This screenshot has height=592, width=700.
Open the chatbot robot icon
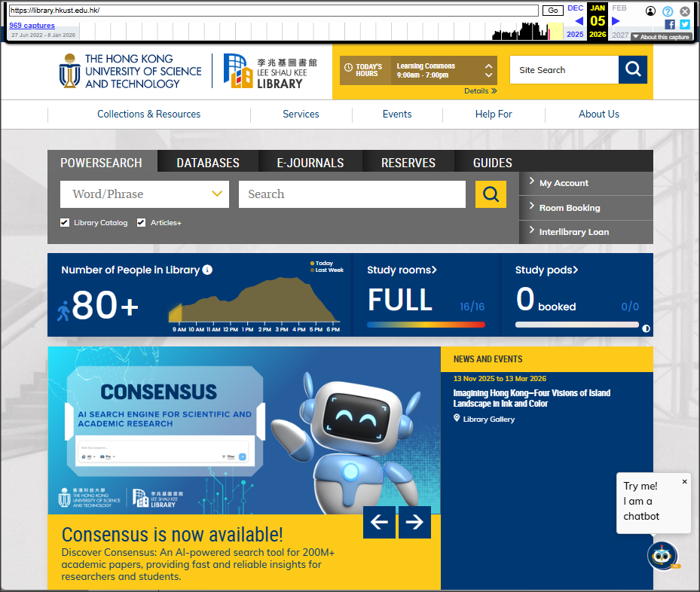click(662, 556)
